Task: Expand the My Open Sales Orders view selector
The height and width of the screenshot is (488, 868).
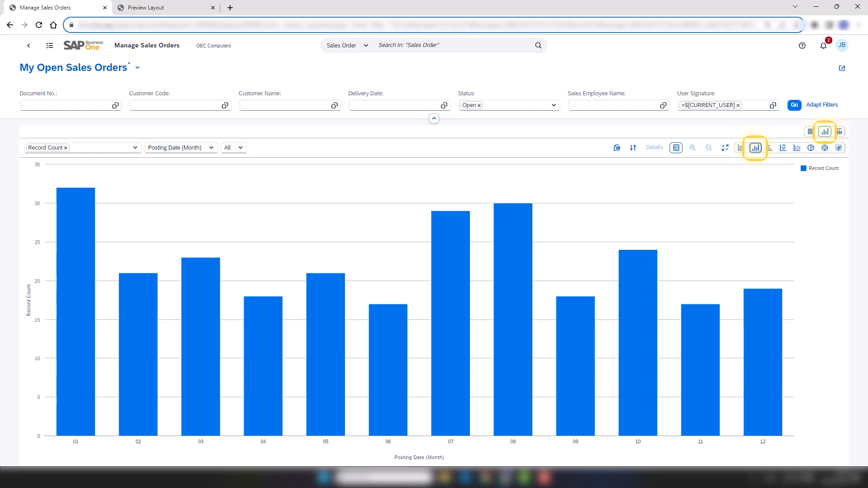Action: click(137, 68)
